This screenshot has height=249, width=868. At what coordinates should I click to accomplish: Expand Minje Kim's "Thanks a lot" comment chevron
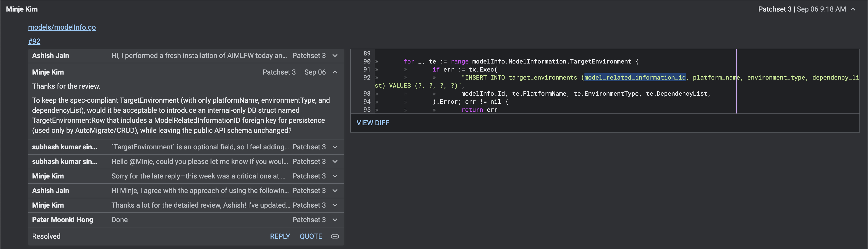tap(335, 205)
